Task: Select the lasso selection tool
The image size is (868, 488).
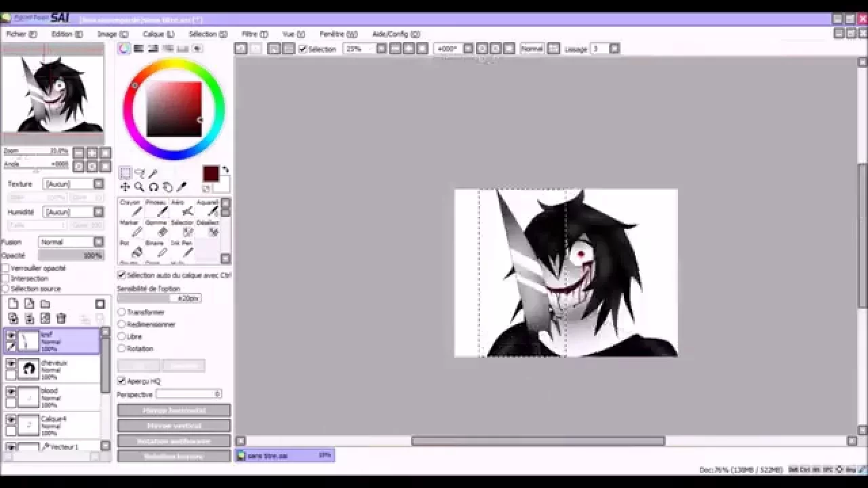Action: (140, 174)
